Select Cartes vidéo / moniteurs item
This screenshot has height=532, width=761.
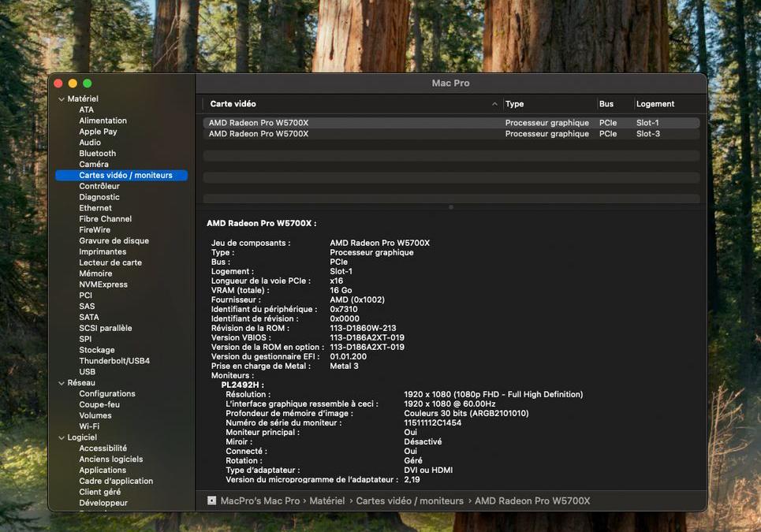click(x=121, y=175)
